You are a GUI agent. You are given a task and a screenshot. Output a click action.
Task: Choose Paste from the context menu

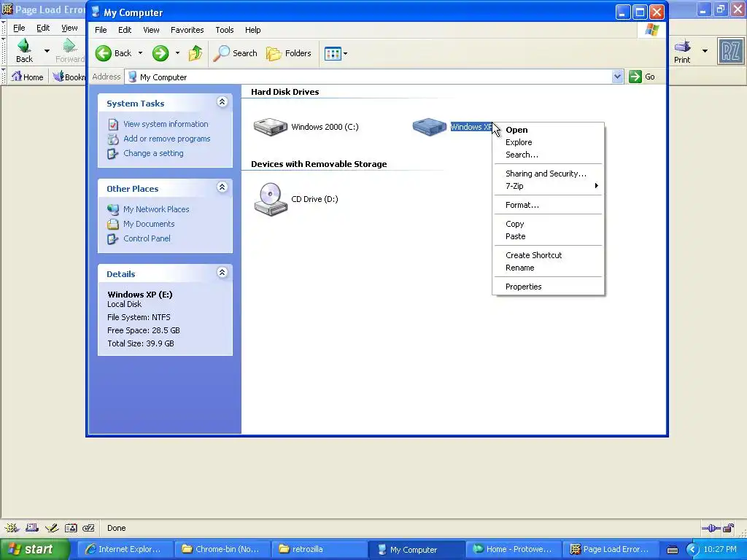pyautogui.click(x=549, y=237)
